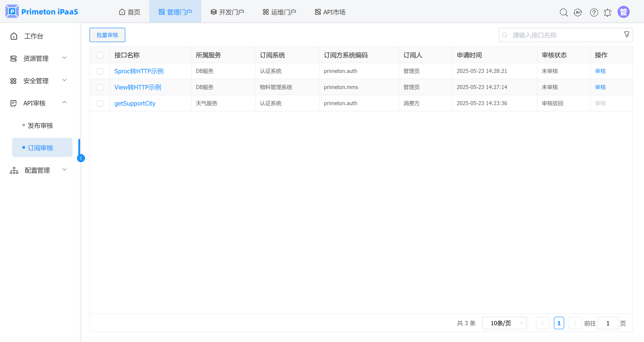Click the 批量审核 button
The image size is (644, 342).
coord(107,35)
